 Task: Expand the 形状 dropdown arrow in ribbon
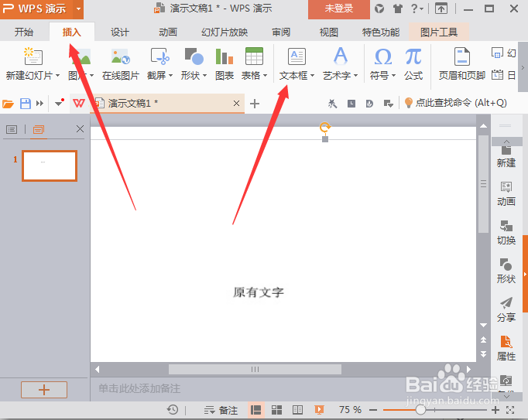tap(204, 76)
